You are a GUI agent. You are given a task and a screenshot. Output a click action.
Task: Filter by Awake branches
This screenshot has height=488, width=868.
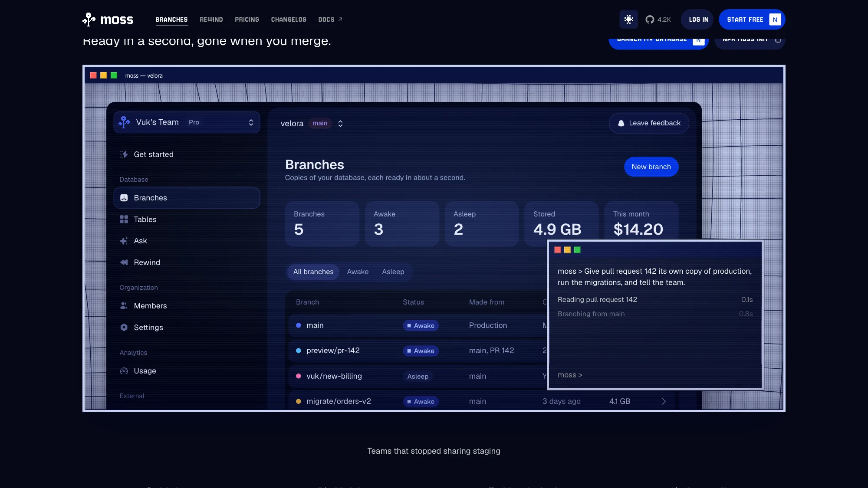[358, 272]
